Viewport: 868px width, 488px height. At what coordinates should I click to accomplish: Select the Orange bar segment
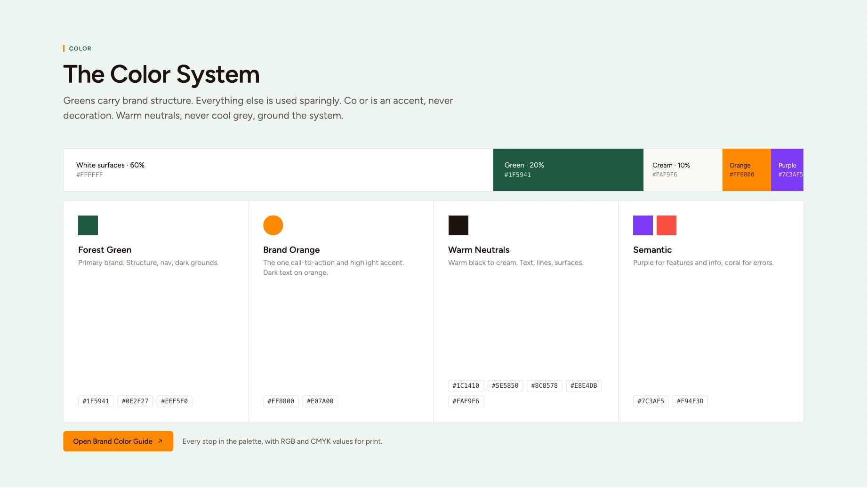click(747, 170)
